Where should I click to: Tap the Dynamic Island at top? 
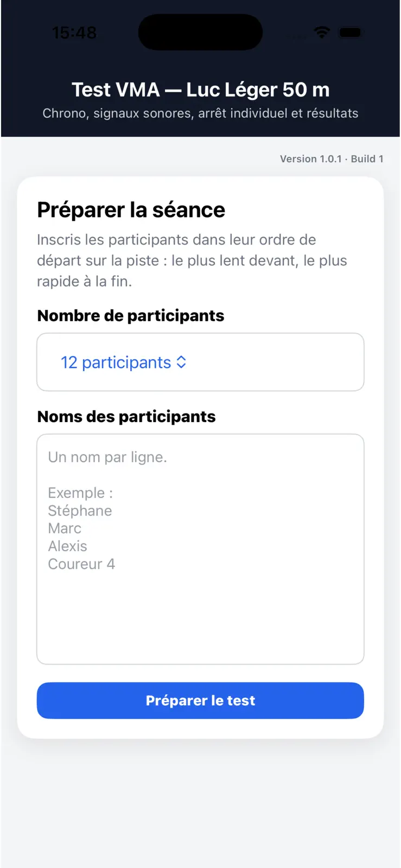pyautogui.click(x=200, y=33)
